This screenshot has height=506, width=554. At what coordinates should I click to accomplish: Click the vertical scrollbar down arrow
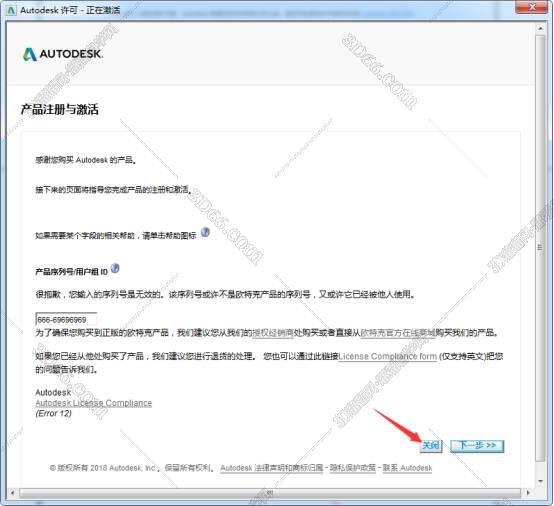[540, 481]
